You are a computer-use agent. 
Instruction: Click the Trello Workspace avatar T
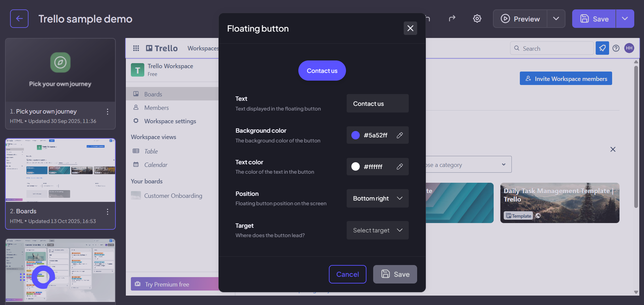point(138,70)
